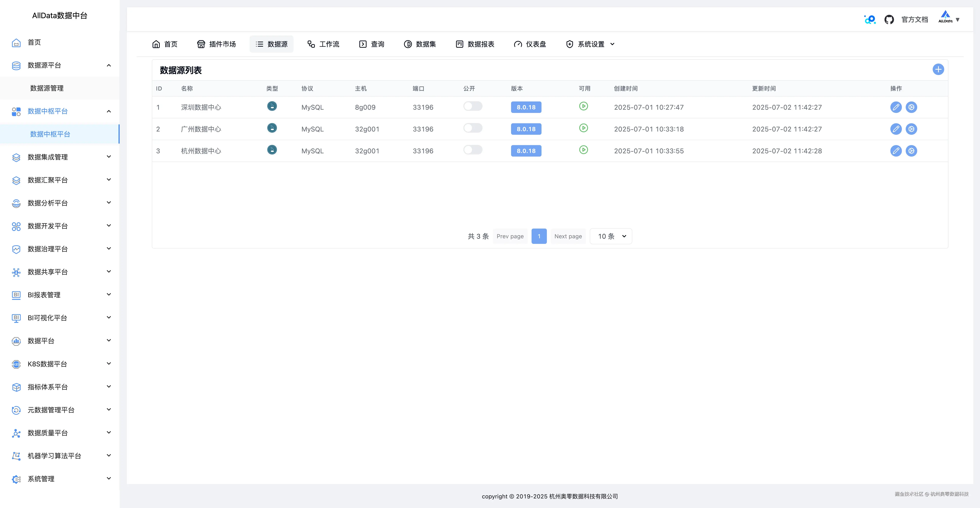
Task: Toggle the 公开 switch for 深圳数据中心
Action: click(473, 106)
